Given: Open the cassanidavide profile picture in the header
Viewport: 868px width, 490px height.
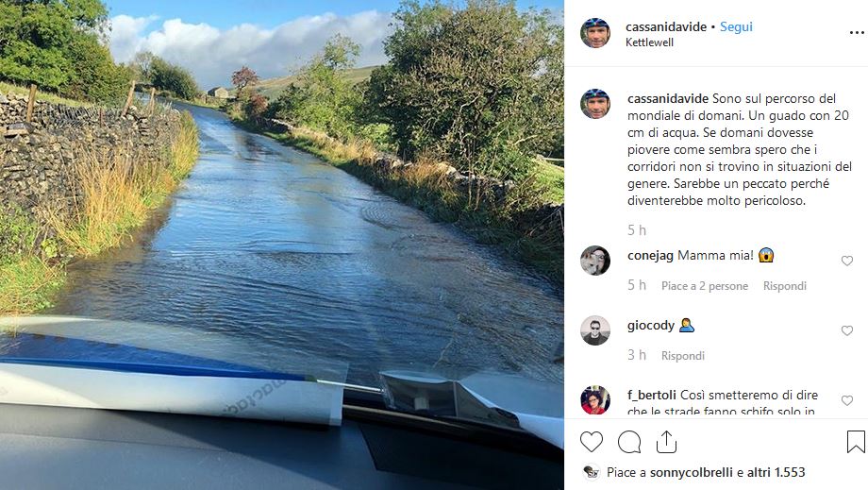Looking at the screenshot, I should click(x=595, y=33).
